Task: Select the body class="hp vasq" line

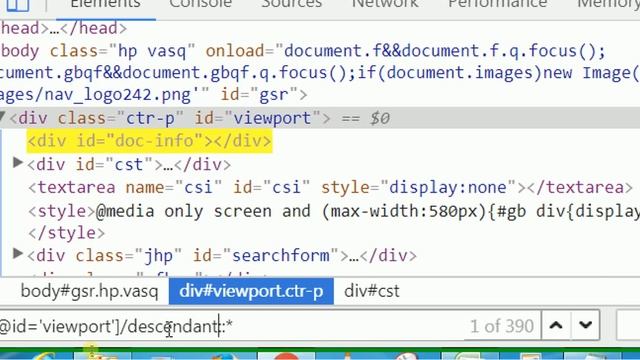Action: [303, 51]
